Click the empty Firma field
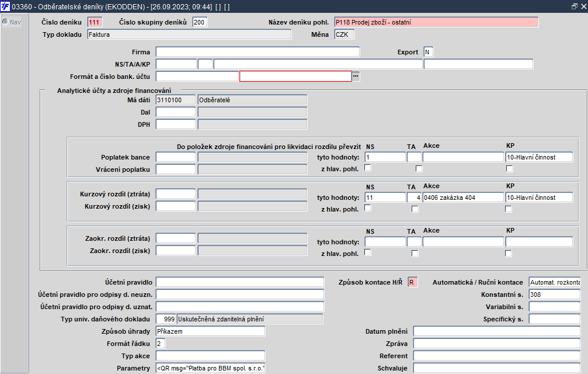The height and width of the screenshot is (374, 588). pos(258,52)
